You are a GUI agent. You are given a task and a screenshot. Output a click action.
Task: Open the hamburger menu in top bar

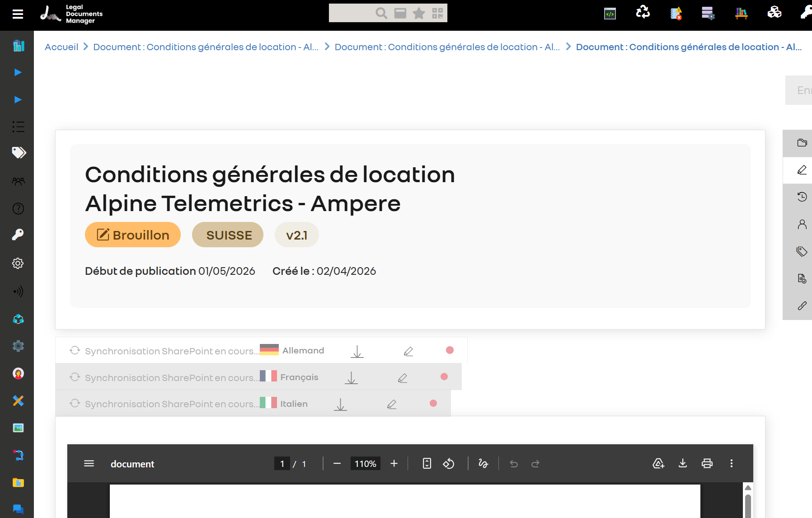(x=18, y=14)
